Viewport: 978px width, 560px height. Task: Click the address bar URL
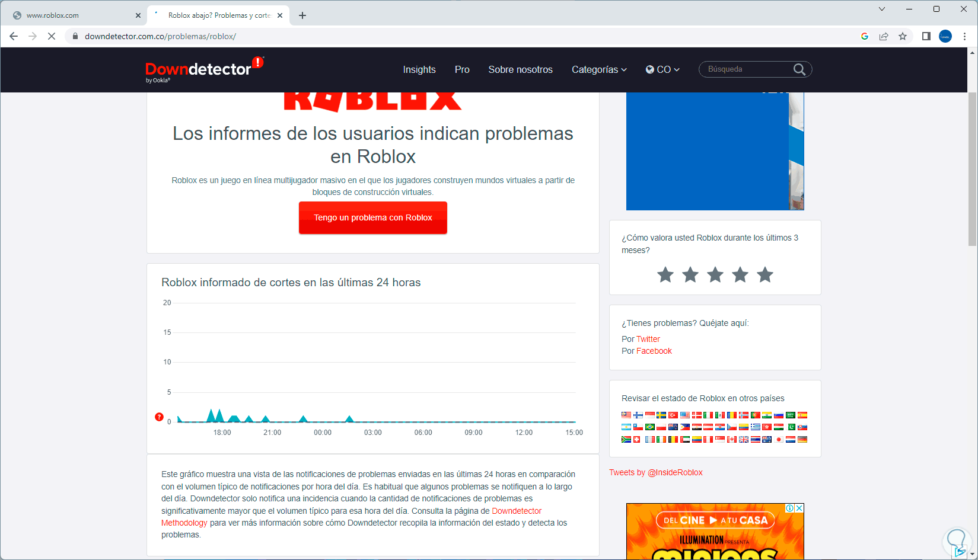(x=160, y=36)
